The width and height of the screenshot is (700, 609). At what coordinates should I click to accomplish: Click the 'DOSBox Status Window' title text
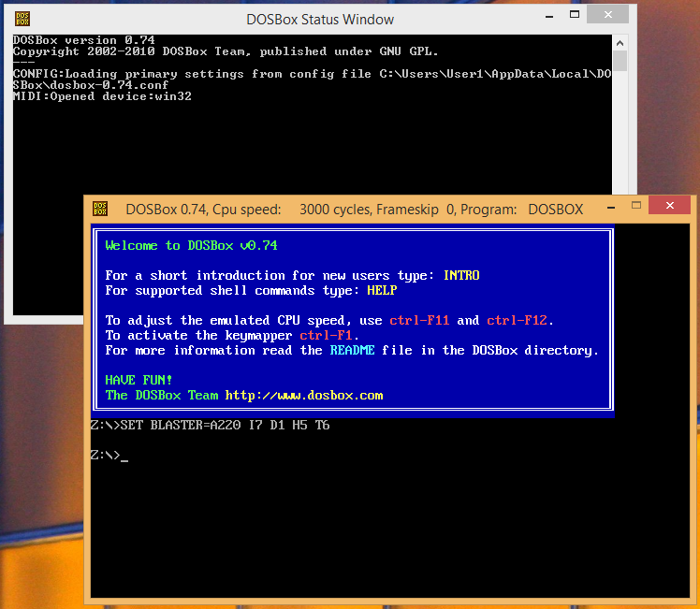[x=320, y=20]
